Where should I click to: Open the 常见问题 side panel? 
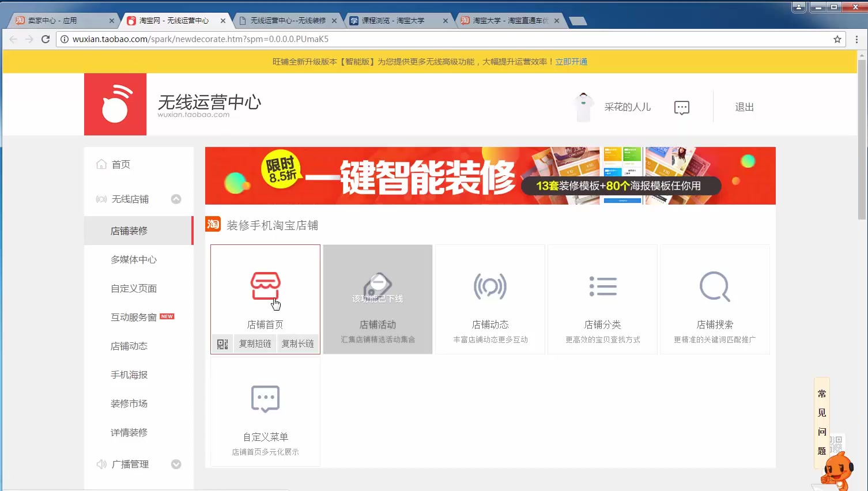pos(822,422)
